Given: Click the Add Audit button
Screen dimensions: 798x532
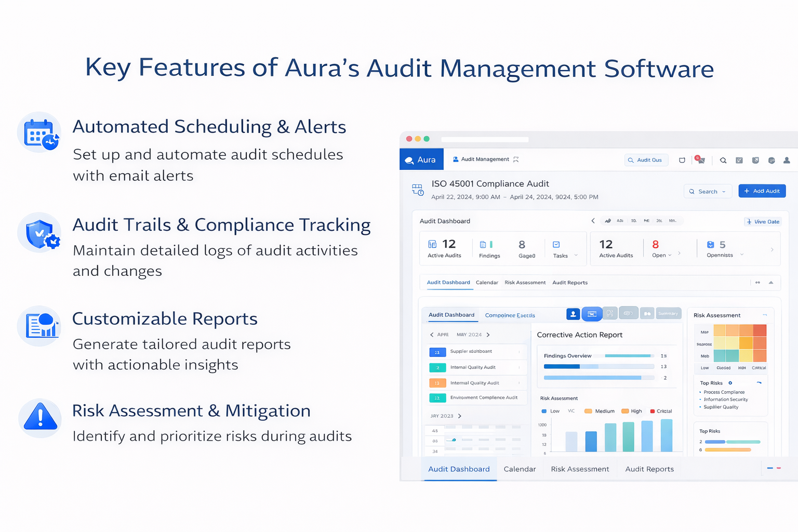Looking at the screenshot, I should 762,191.
